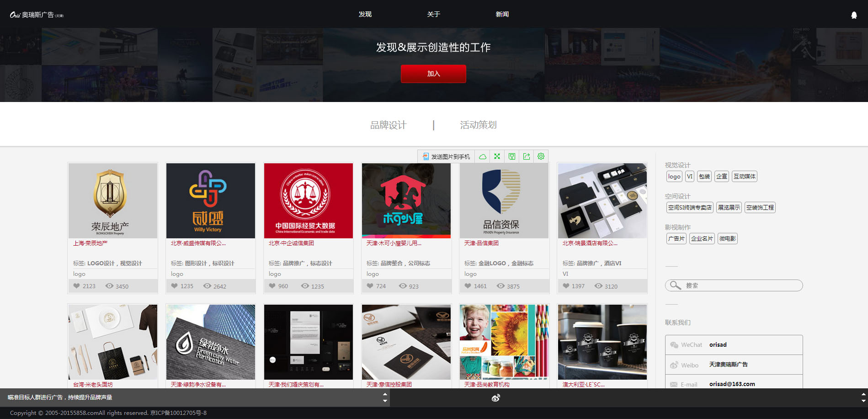Click the green cloud save icon
Viewport: 868px width, 419px height.
(x=483, y=156)
